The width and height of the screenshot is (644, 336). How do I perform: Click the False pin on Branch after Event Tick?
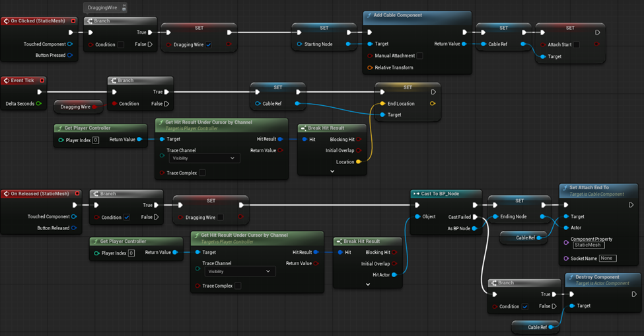pyautogui.click(x=166, y=104)
